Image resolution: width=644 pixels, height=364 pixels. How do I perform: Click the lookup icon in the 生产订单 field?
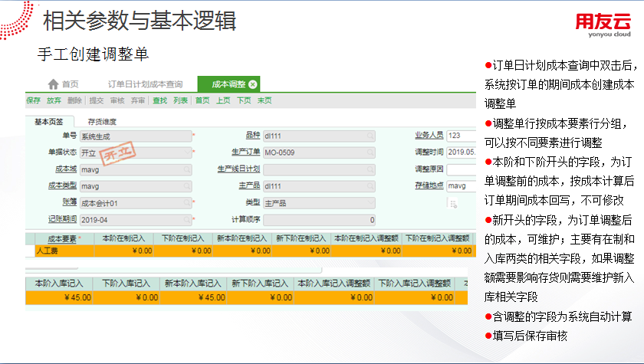pos(370,152)
